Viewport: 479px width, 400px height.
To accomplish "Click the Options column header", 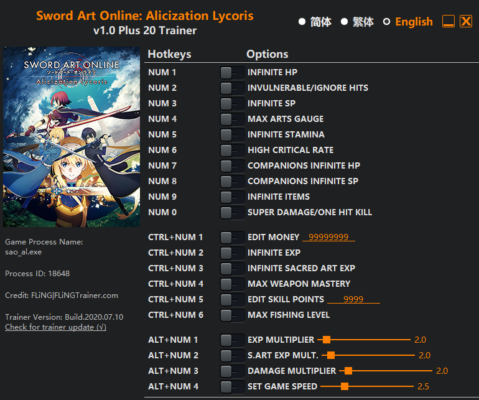I will click(267, 54).
